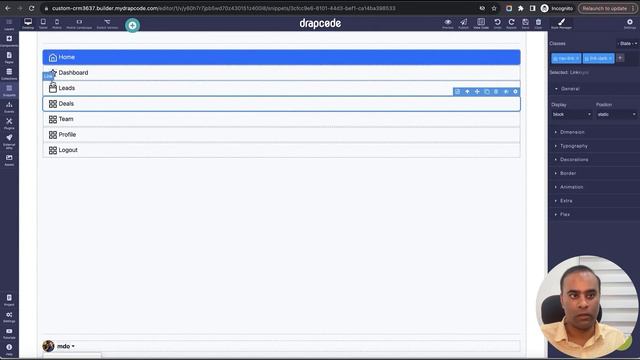Undo the last change
Screen dimensions: 640x360
click(x=497, y=24)
